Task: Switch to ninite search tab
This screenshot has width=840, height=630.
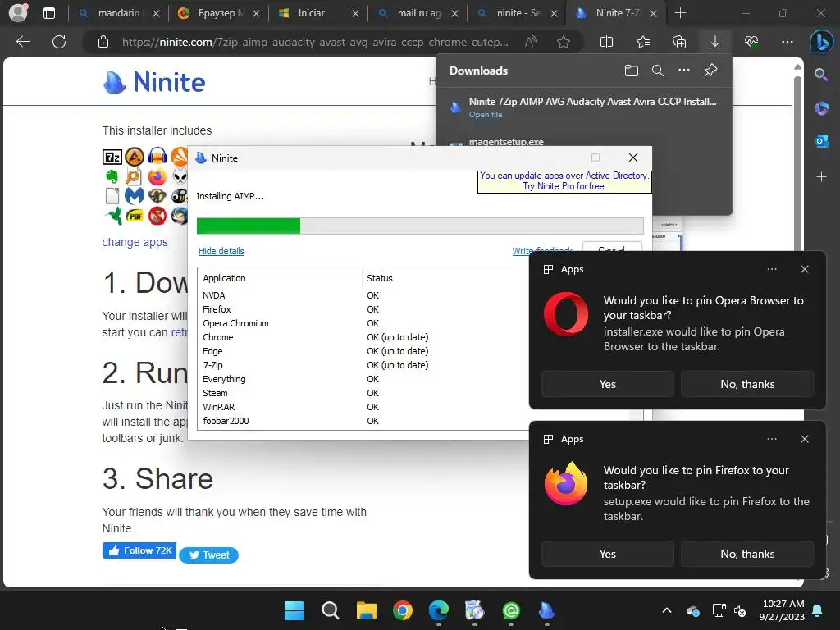Action: 518,13
